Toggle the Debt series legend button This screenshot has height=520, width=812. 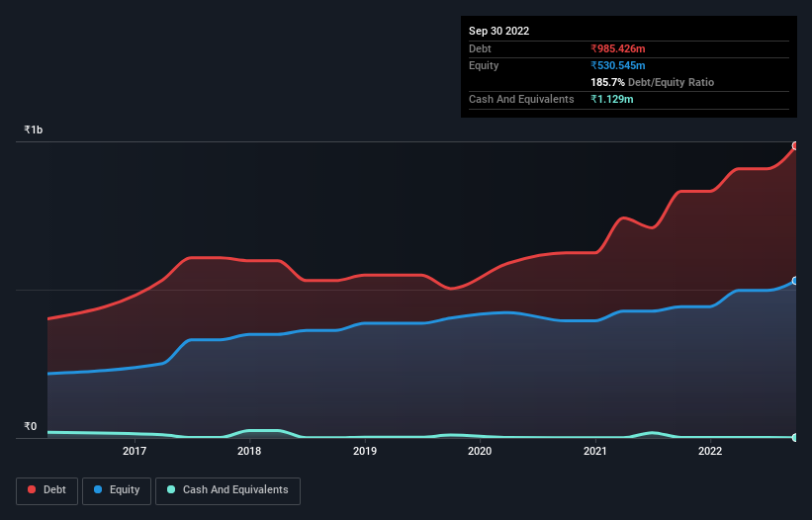[47, 490]
